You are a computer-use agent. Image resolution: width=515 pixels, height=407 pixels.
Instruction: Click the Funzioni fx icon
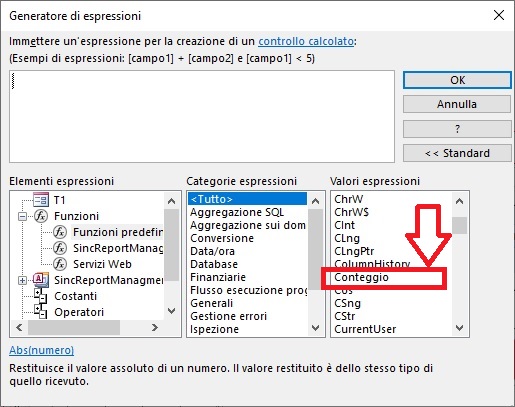click(41, 216)
